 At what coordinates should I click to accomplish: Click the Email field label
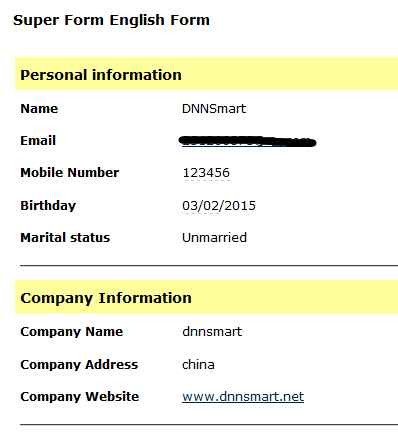38,141
